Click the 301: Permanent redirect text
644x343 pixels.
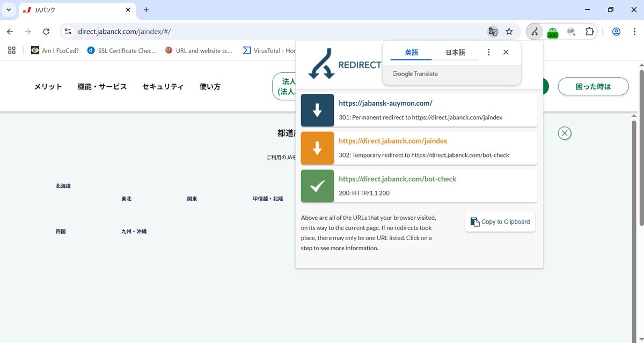[420, 117]
